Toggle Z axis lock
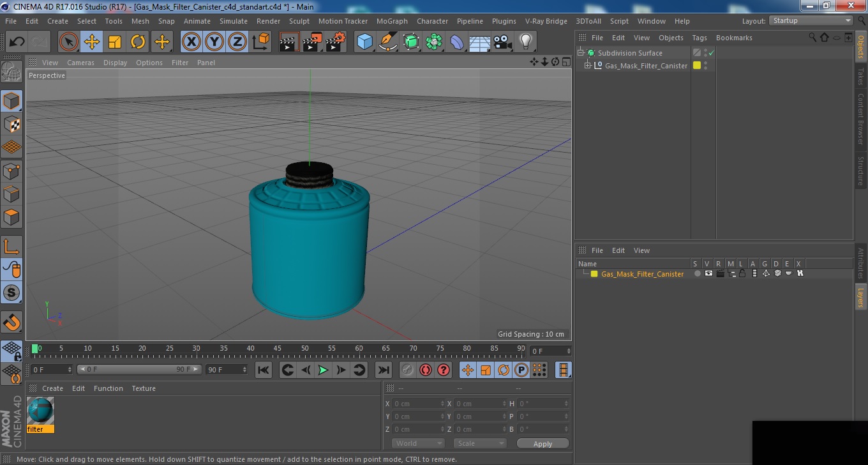The width and height of the screenshot is (868, 465). [x=237, y=42]
